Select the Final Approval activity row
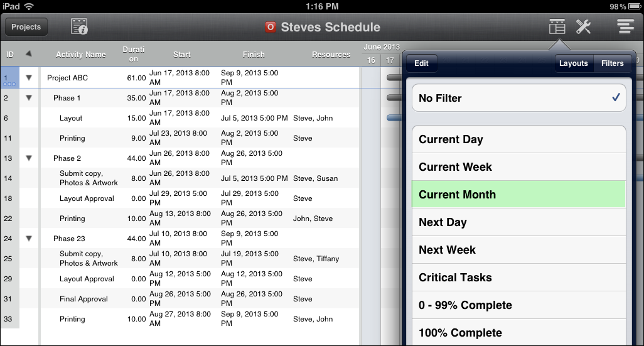 83,299
